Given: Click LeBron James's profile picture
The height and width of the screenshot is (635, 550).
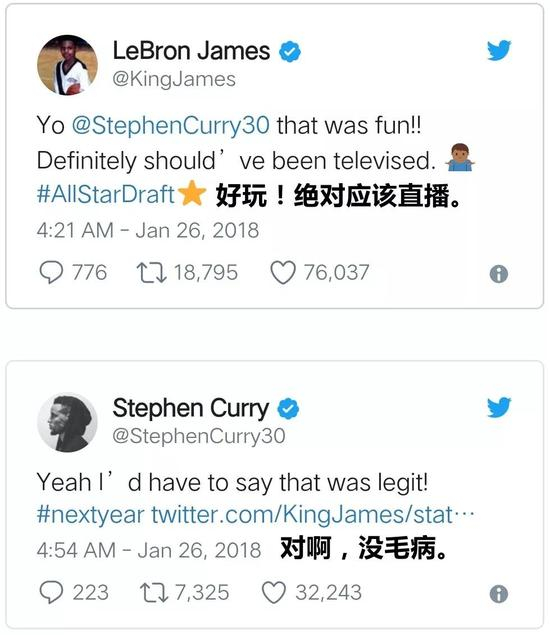Looking at the screenshot, I should 68,65.
